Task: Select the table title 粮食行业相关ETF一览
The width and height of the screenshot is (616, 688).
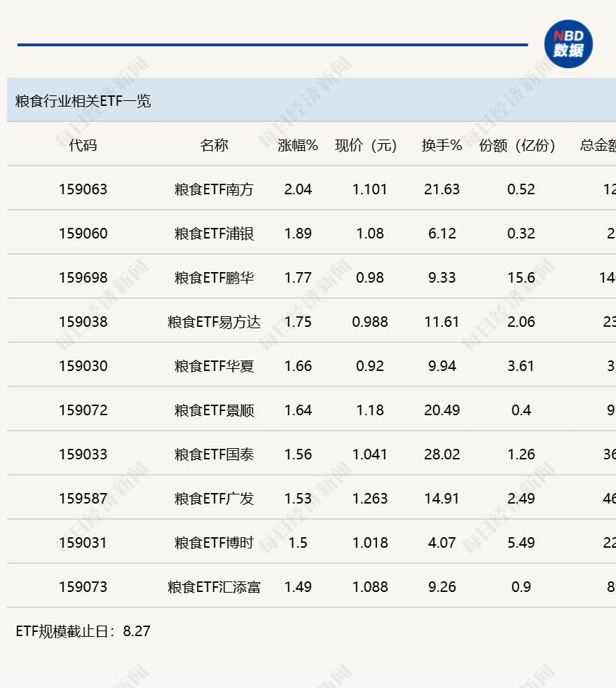Action: [83, 101]
